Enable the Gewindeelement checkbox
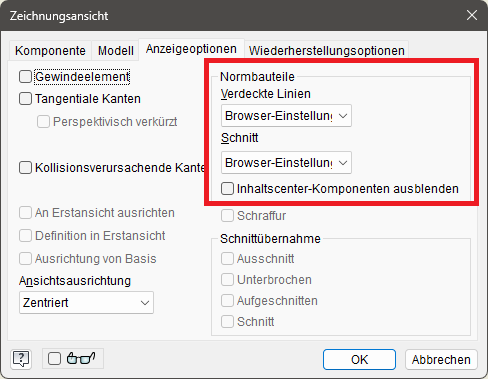Viewport: 488px width, 379px height. [x=25, y=77]
